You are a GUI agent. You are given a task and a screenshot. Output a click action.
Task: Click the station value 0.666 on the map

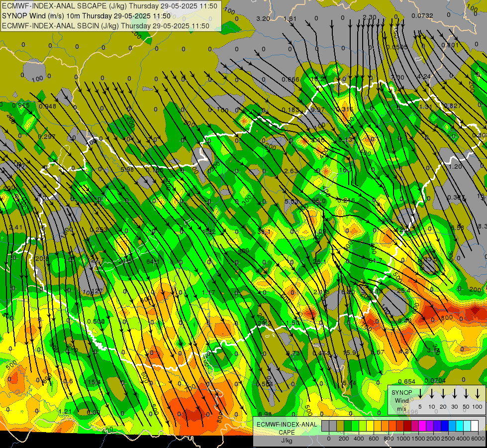click(x=291, y=80)
